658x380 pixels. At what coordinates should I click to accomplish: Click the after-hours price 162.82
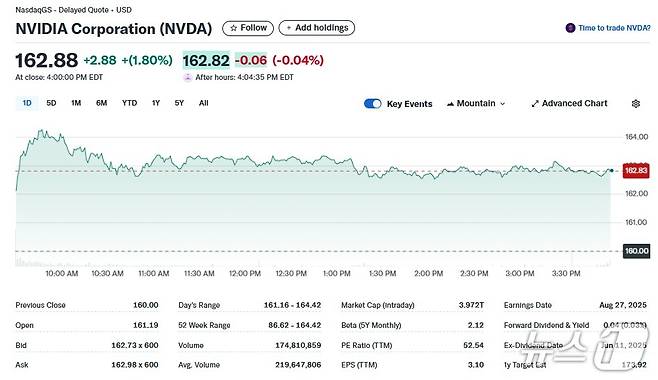pyautogui.click(x=206, y=60)
